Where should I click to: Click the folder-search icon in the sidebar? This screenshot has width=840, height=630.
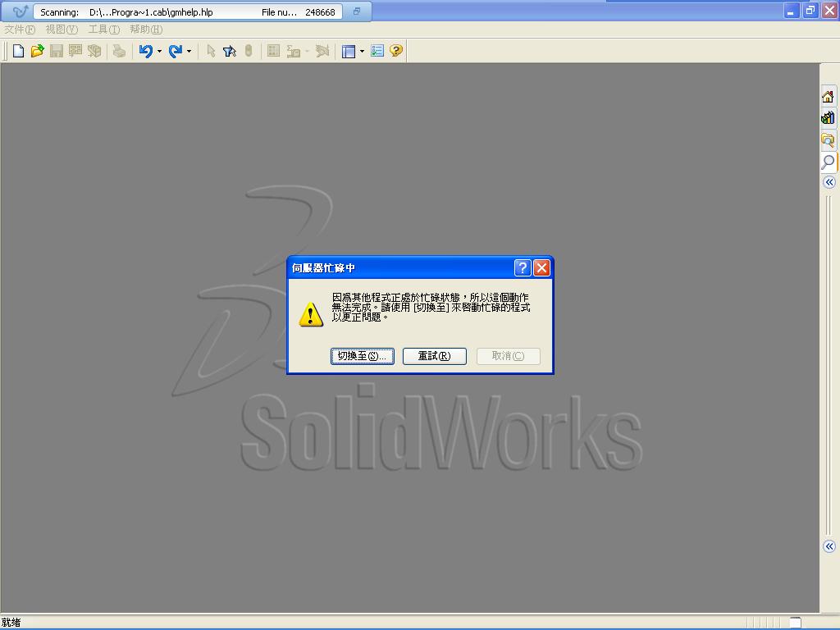tap(828, 139)
